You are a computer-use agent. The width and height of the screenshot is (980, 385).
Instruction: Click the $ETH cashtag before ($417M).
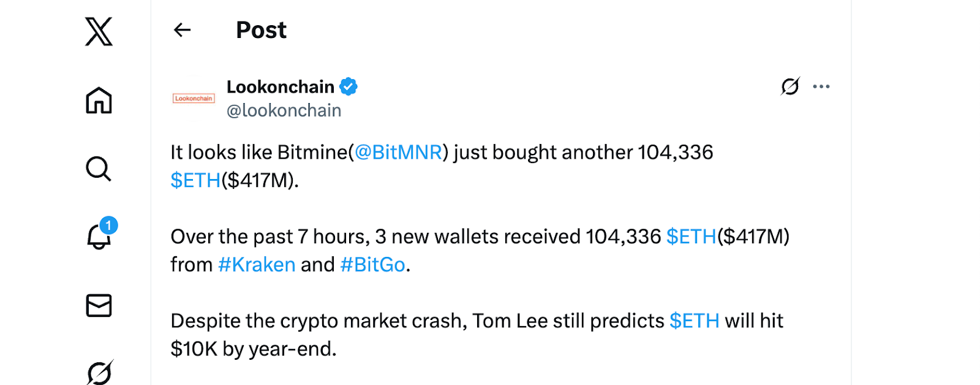click(x=195, y=180)
